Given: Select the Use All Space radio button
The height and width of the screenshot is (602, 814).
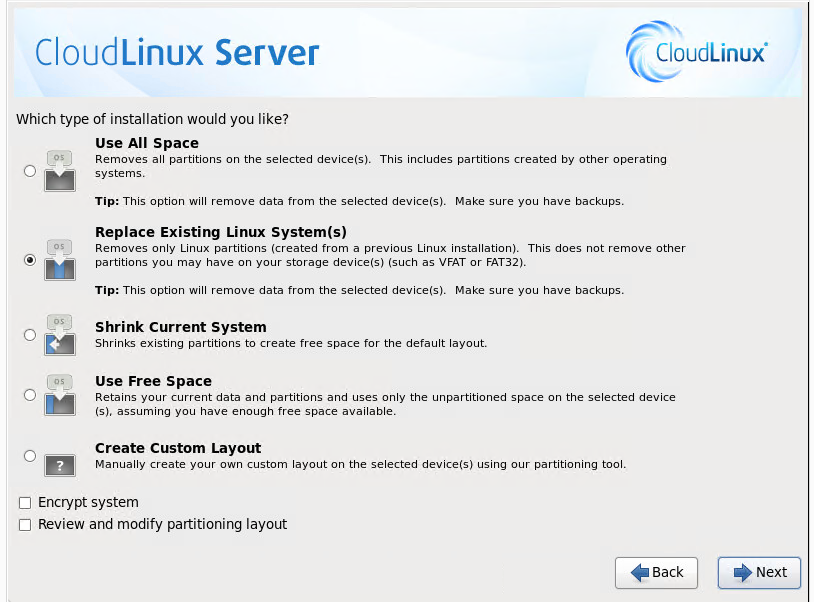Looking at the screenshot, I should [30, 171].
